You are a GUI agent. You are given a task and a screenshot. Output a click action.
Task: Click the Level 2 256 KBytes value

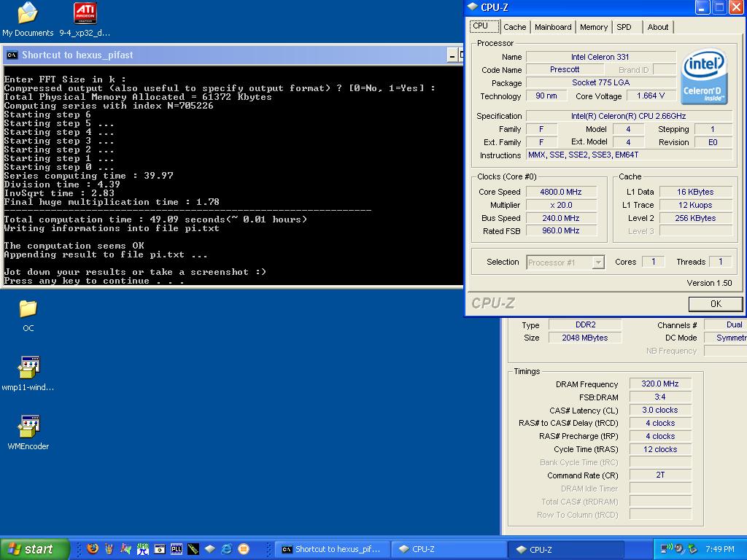pyautogui.click(x=695, y=218)
